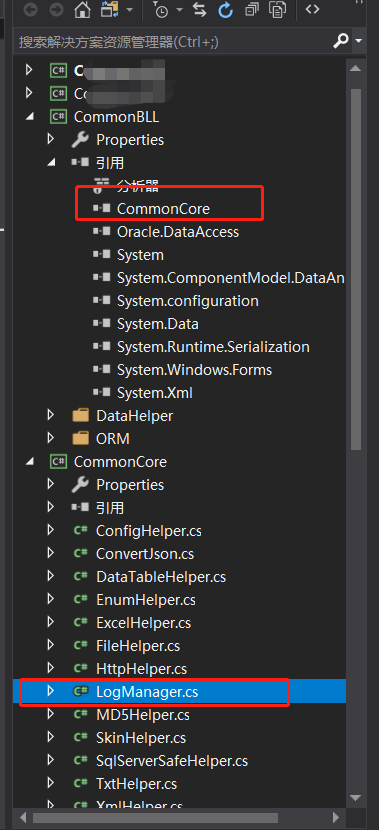Sync with active document using arrows icon
Screen dimensions: 379x830
pos(200,10)
